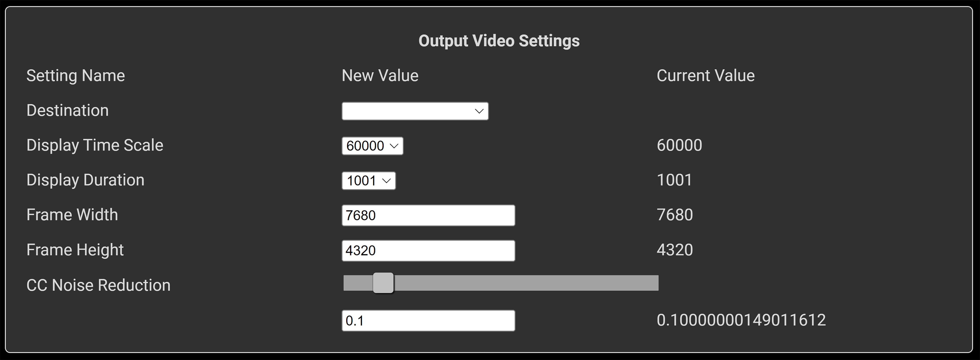
Task: Click the current Display Time Scale value text
Action: click(x=679, y=145)
